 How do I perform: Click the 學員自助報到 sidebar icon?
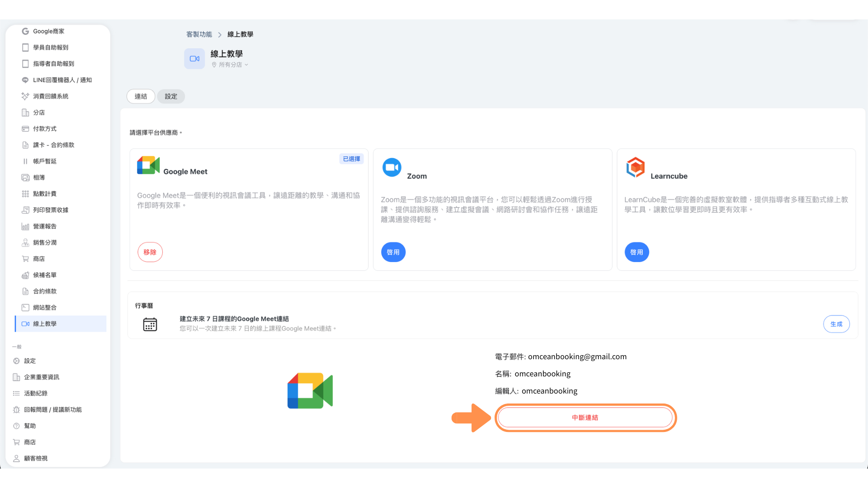tap(25, 47)
